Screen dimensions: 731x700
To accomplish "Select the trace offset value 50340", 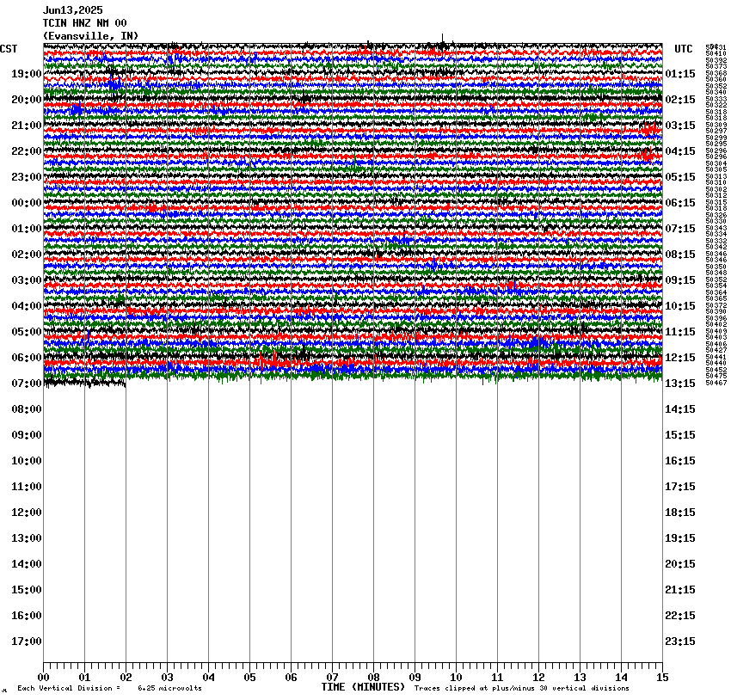I will (716, 92).
